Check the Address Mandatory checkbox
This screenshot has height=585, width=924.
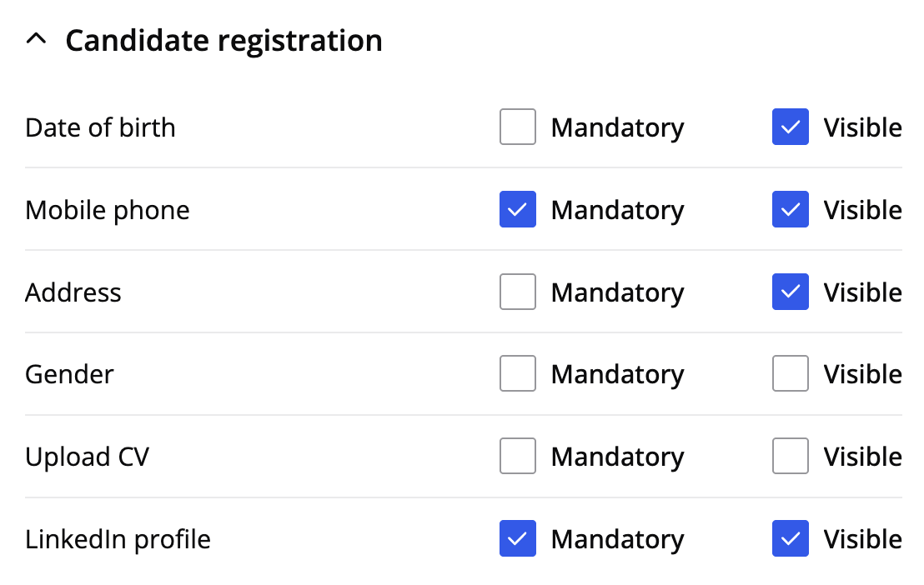(518, 292)
